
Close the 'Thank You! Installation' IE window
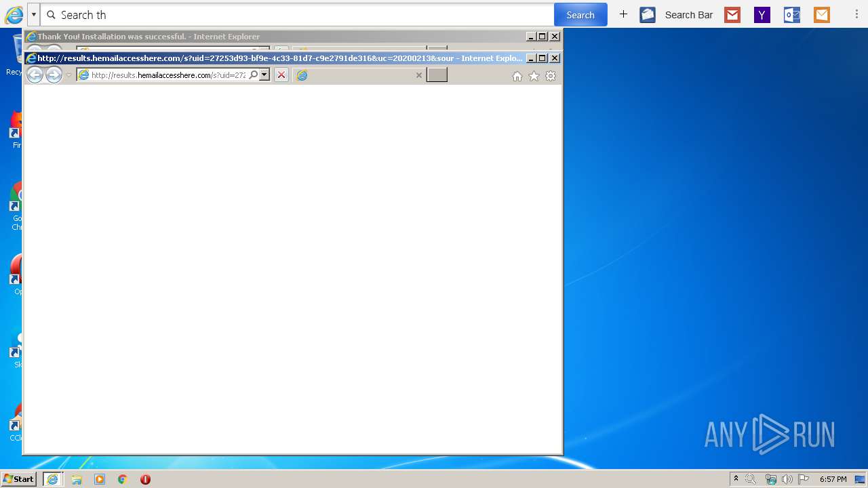pos(555,37)
